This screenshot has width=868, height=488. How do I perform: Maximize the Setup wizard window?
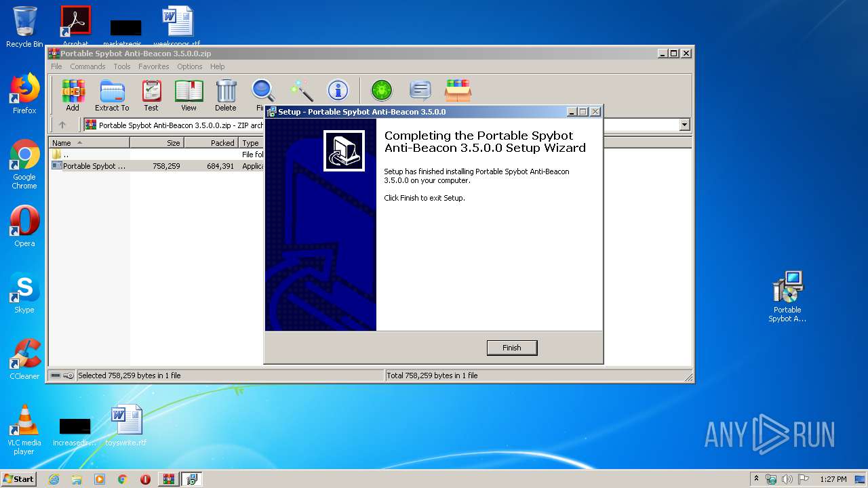click(583, 112)
